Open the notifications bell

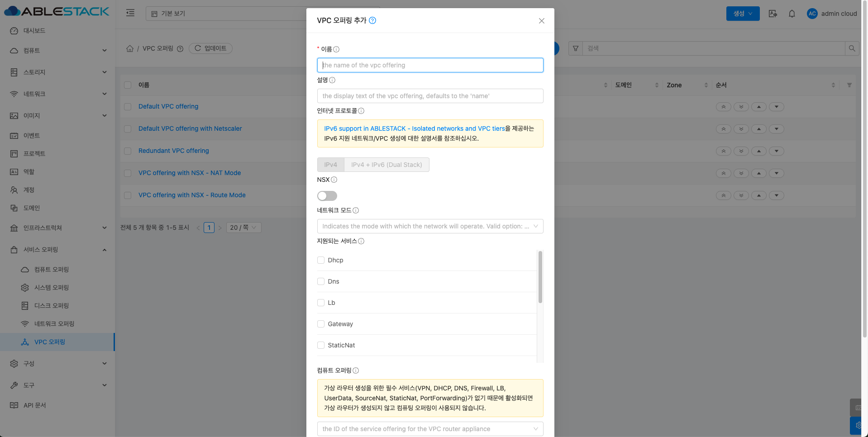[792, 14]
